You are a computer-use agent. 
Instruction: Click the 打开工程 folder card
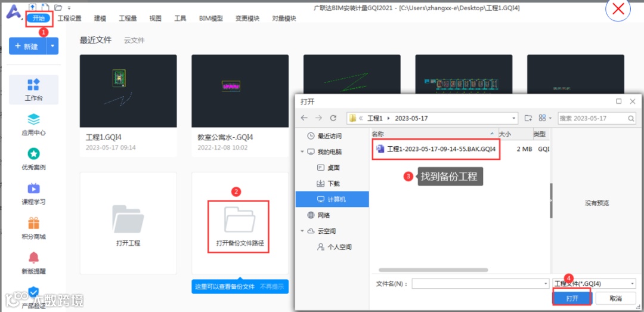coord(128,223)
